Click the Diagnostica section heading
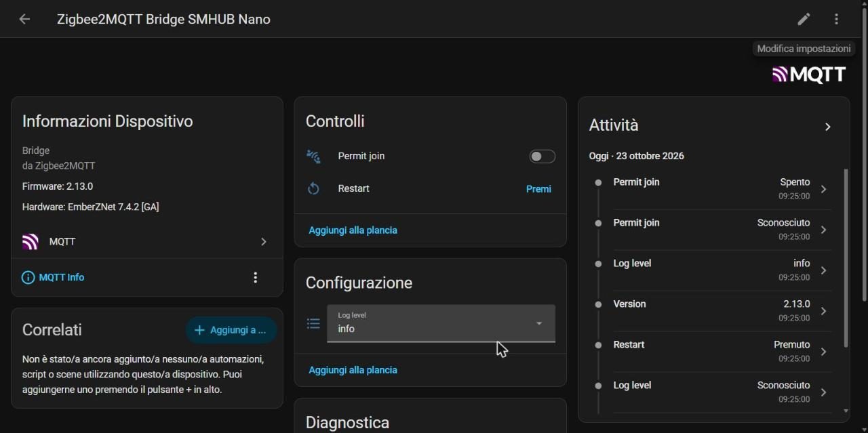The image size is (868, 433). (x=347, y=423)
